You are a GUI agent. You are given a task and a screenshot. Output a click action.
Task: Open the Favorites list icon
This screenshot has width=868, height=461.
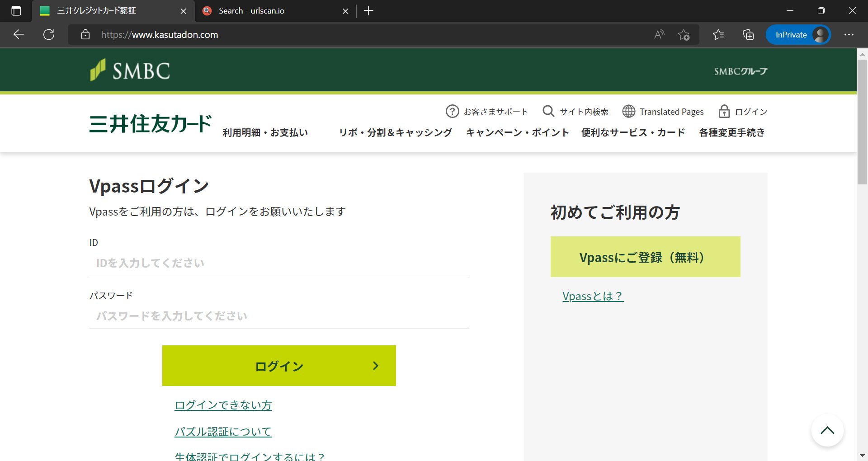[718, 34]
